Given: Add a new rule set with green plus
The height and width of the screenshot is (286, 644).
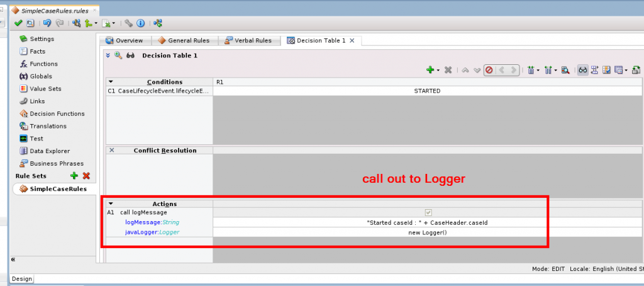Looking at the screenshot, I should tap(74, 176).
